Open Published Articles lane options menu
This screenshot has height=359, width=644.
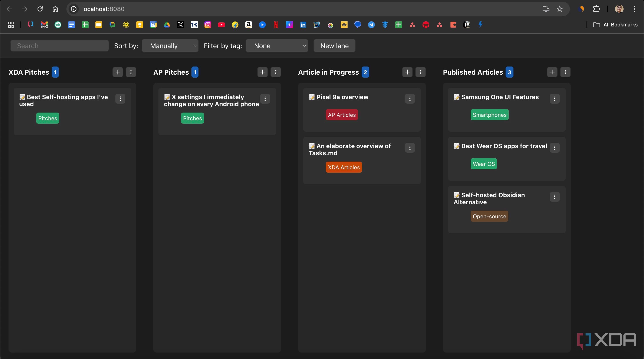point(565,72)
